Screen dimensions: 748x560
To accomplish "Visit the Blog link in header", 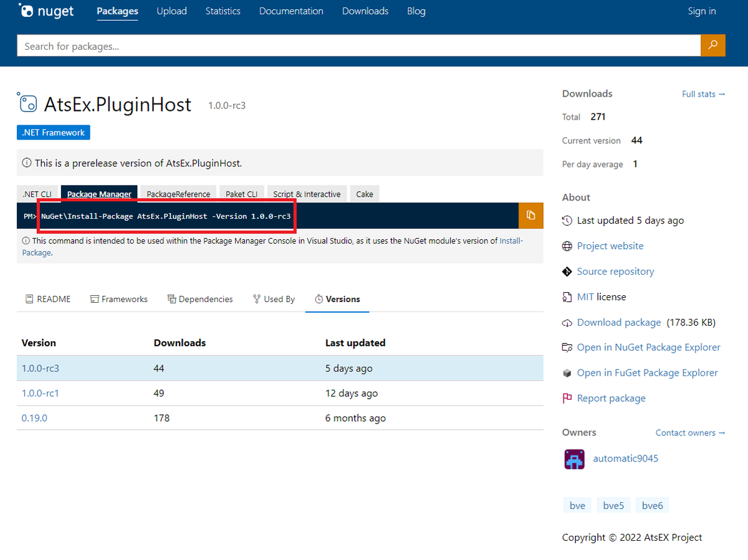I will (416, 11).
